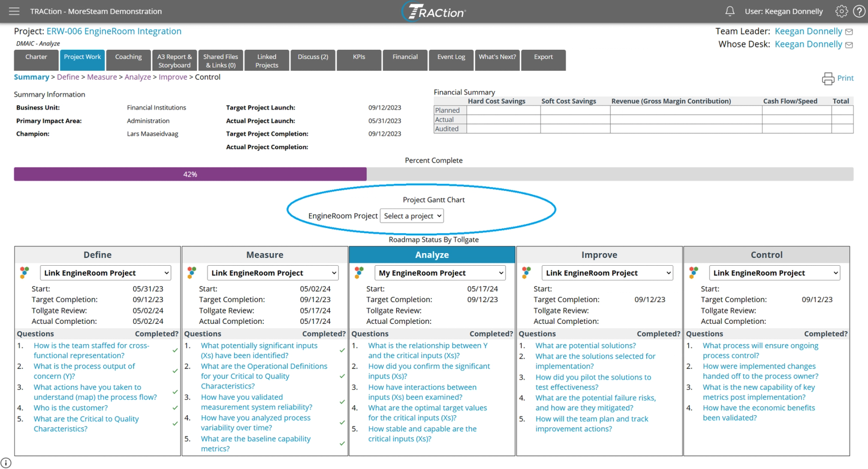Screen dimensions: 868x469
Task: Open question: How did you confirm significant inputs
Action: 429,371
